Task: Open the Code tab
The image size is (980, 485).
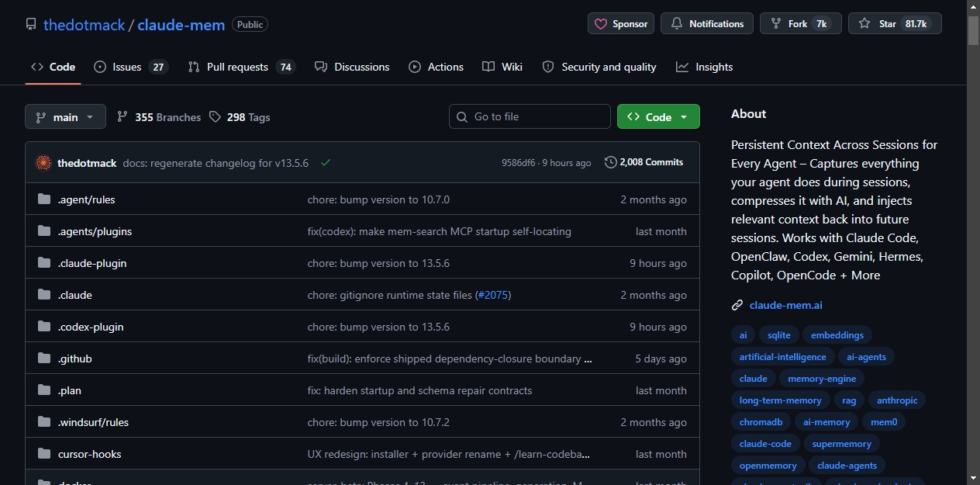Action: click(x=53, y=67)
